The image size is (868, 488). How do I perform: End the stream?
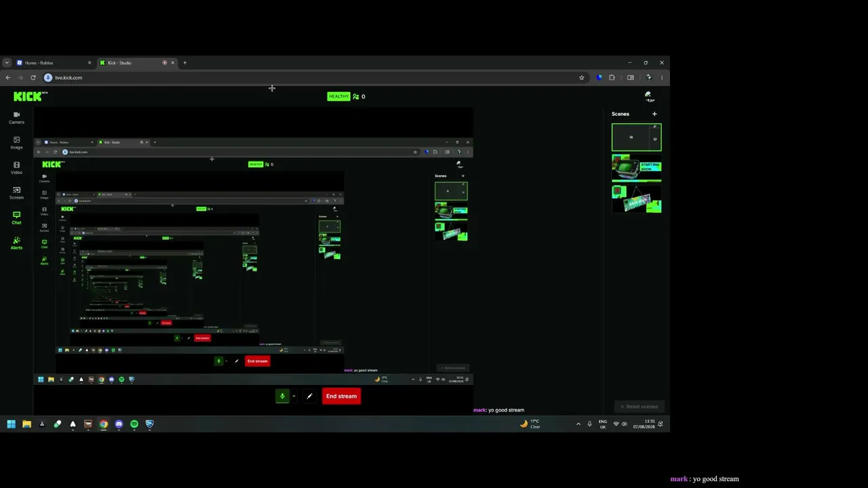pos(341,396)
